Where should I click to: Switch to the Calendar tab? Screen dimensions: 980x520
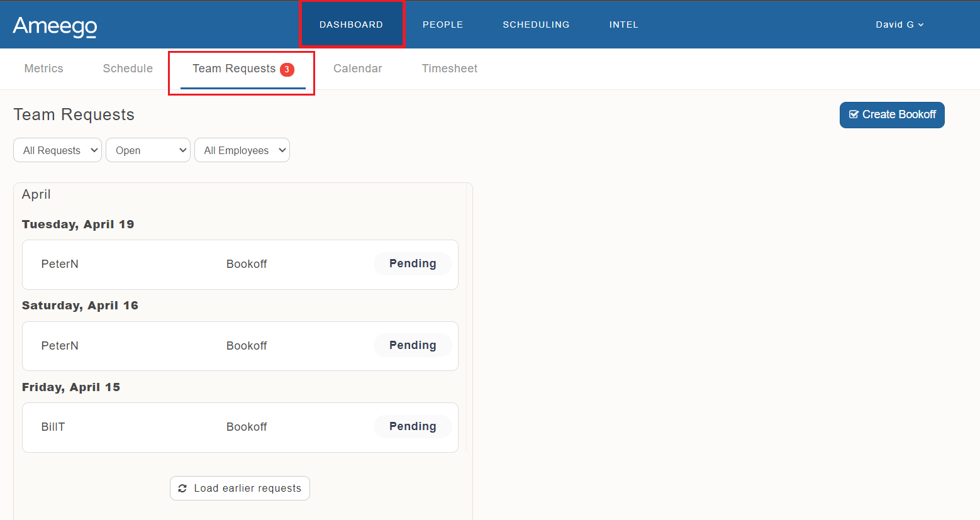(357, 68)
